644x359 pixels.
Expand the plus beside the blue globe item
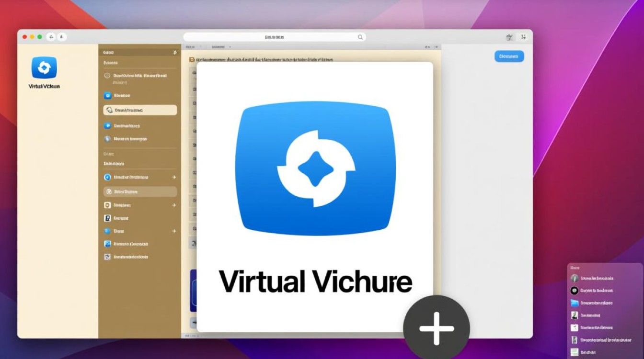(174, 231)
